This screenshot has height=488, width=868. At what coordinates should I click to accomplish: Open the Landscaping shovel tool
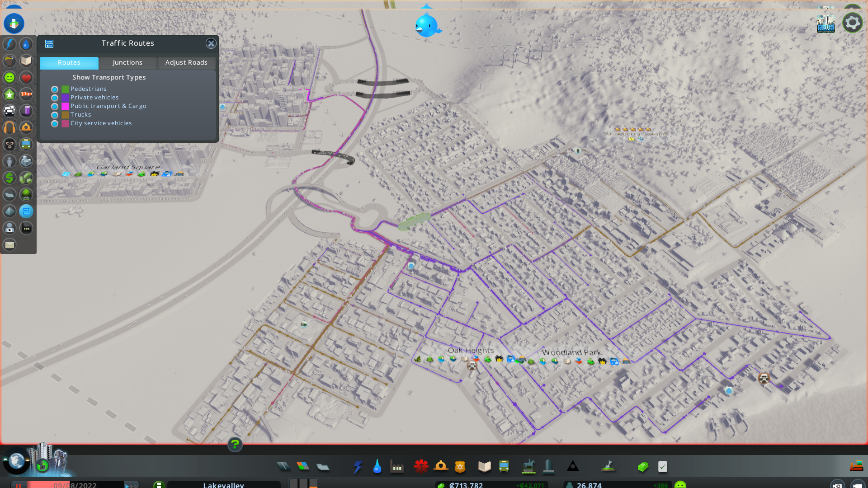point(608,466)
